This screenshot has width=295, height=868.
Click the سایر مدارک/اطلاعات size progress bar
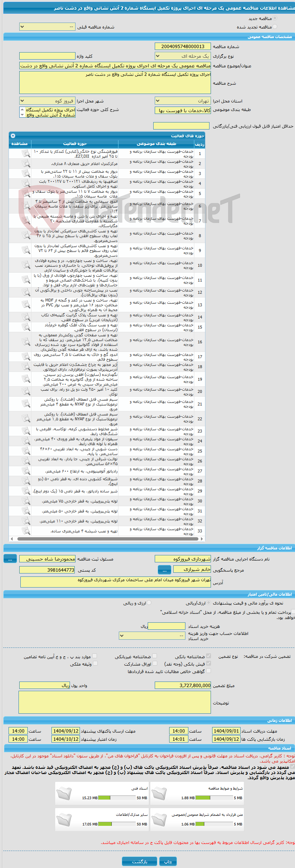[117, 824]
